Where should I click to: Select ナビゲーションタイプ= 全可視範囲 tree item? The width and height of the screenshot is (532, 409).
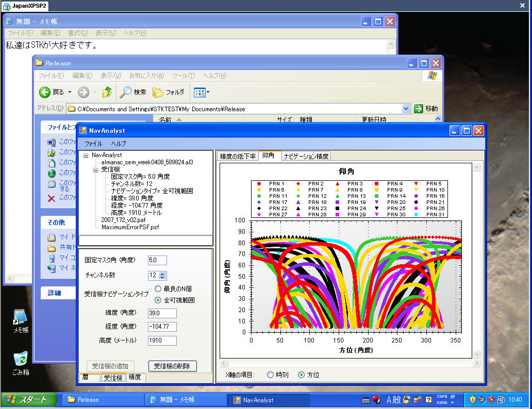tap(152, 191)
